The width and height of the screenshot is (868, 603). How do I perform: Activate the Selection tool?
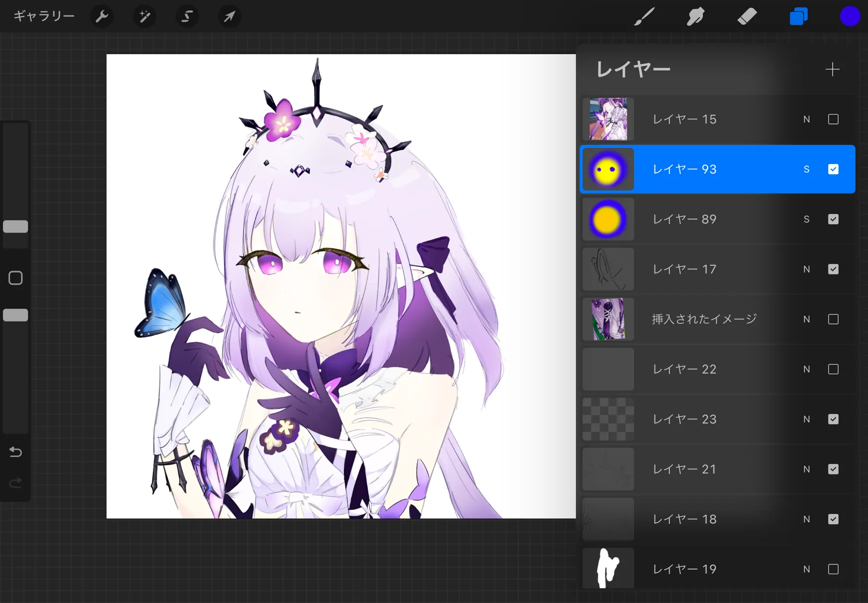coord(187,17)
